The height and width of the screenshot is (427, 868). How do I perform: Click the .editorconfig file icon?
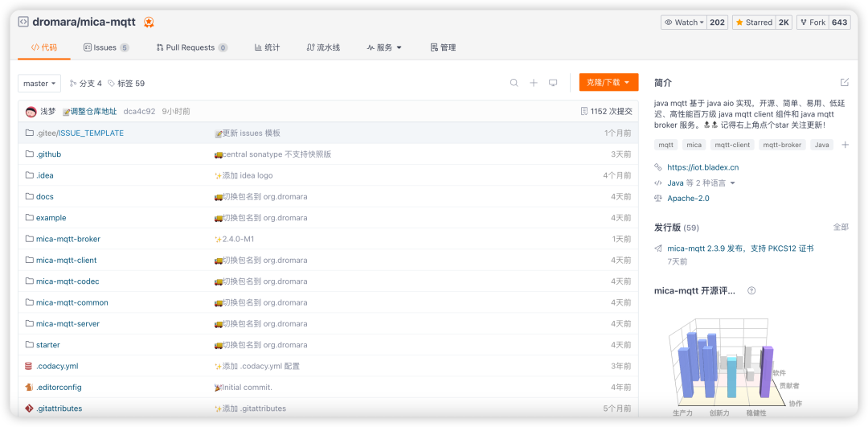(30, 387)
